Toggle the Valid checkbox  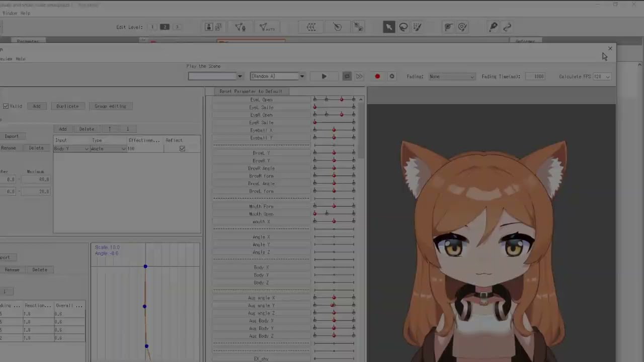6,106
